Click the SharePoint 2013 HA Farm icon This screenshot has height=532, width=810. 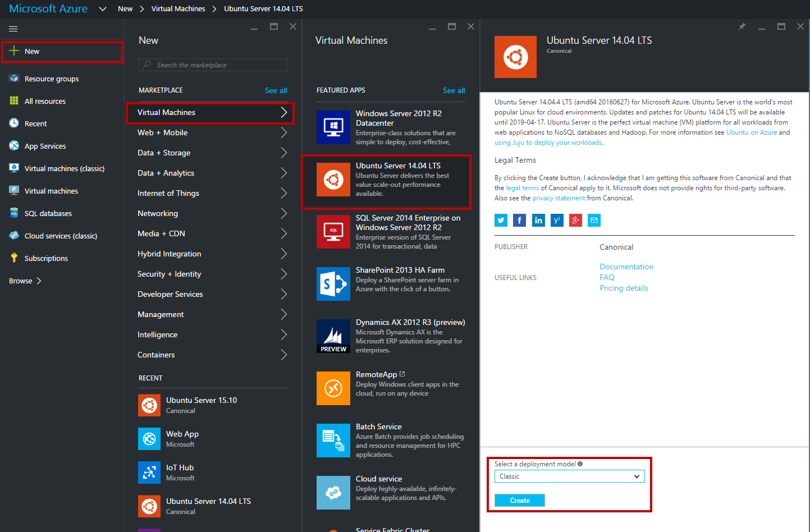[333, 284]
